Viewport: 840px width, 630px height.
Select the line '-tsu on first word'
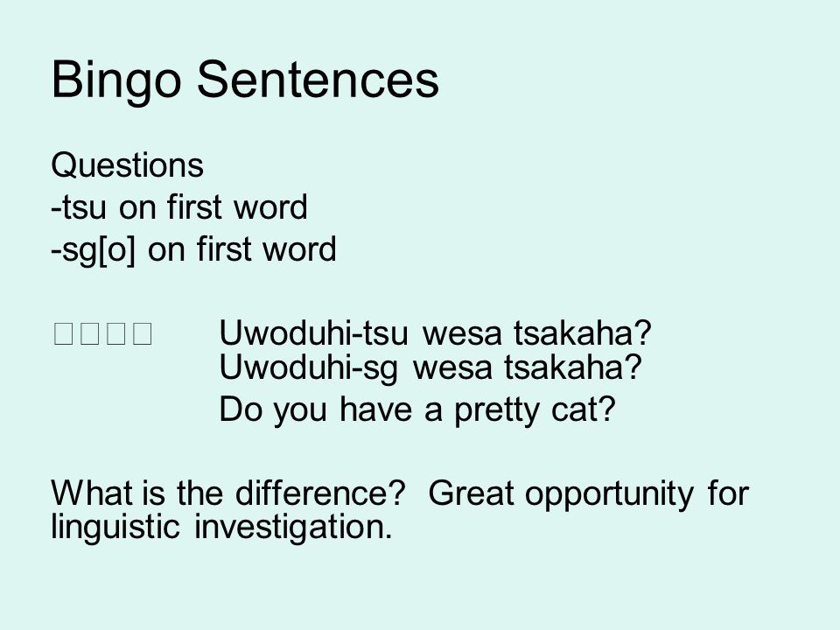(178, 207)
